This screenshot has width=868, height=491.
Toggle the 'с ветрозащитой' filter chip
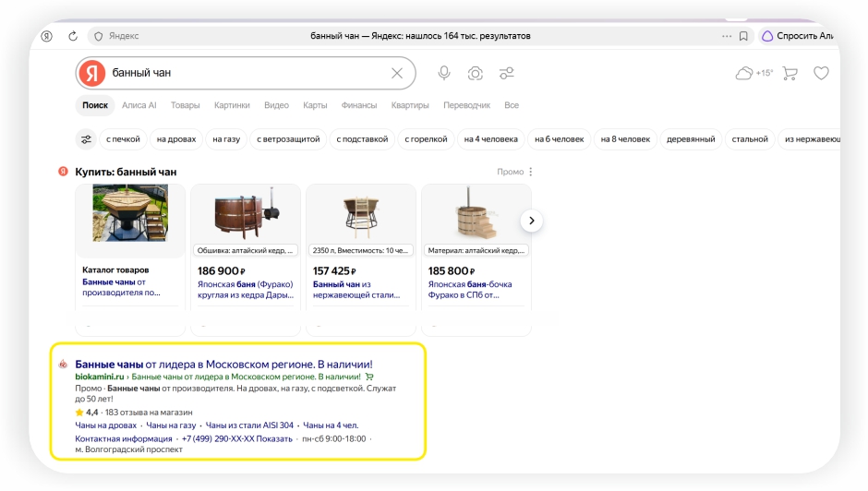(288, 139)
